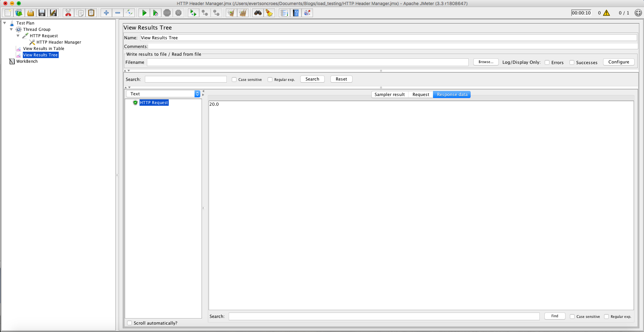This screenshot has height=332, width=644.
Task: Click the Find button
Action: (555, 316)
